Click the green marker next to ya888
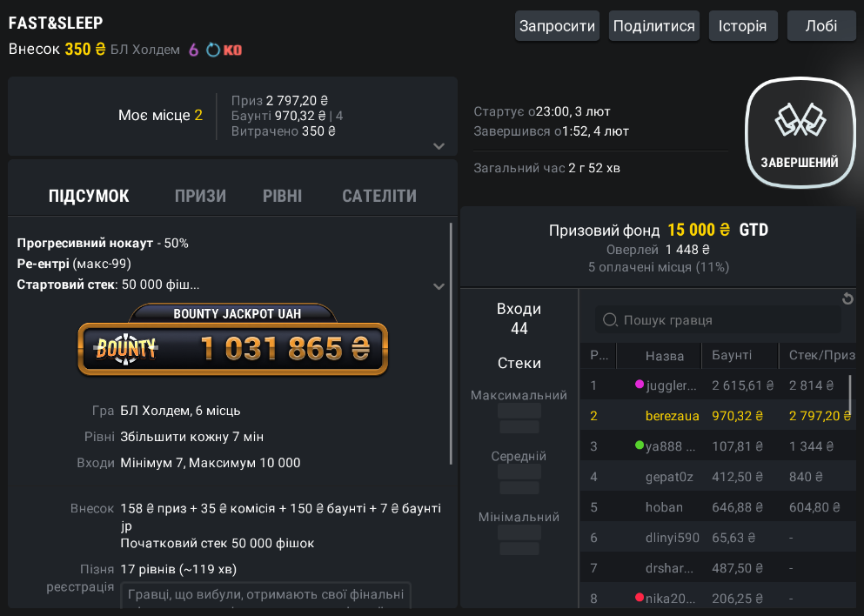The width and height of the screenshot is (864, 616). click(640, 445)
